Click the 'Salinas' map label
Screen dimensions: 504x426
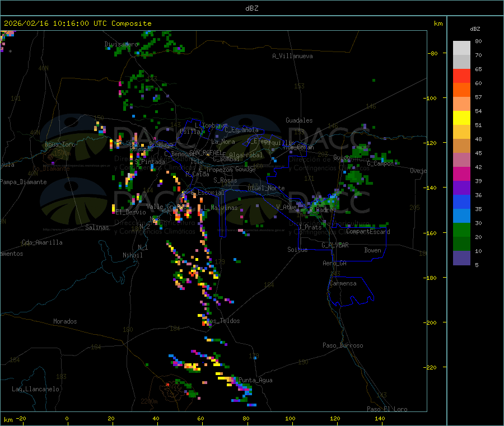point(97,227)
